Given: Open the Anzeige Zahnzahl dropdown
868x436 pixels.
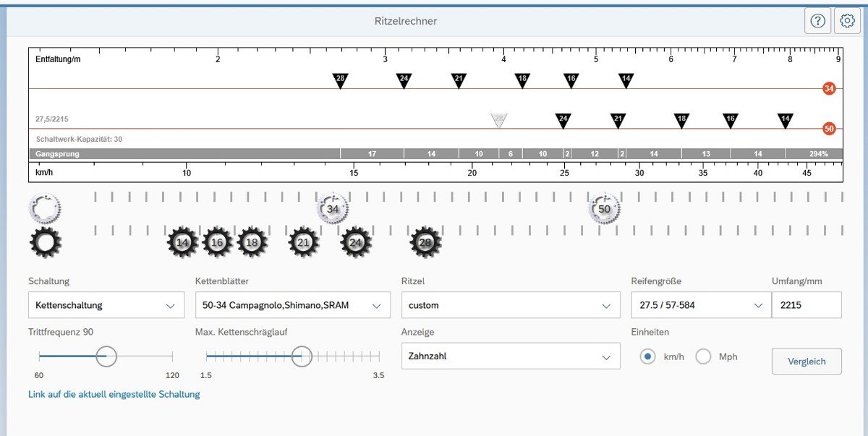Looking at the screenshot, I should coord(510,356).
